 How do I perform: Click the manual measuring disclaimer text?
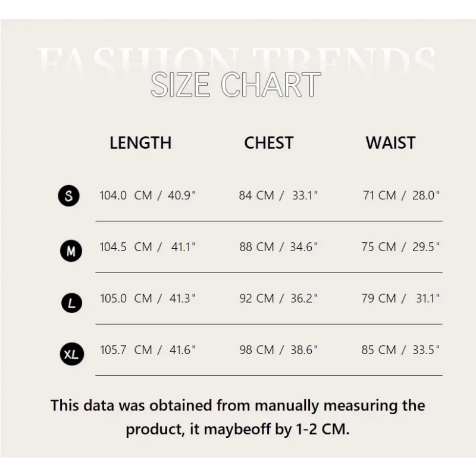[x=238, y=418]
